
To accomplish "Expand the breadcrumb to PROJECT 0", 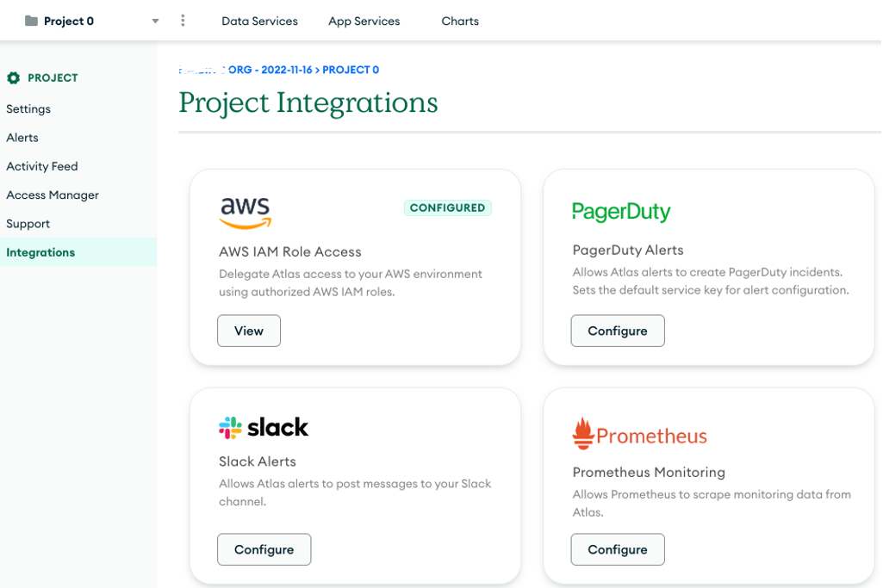I will pos(351,70).
